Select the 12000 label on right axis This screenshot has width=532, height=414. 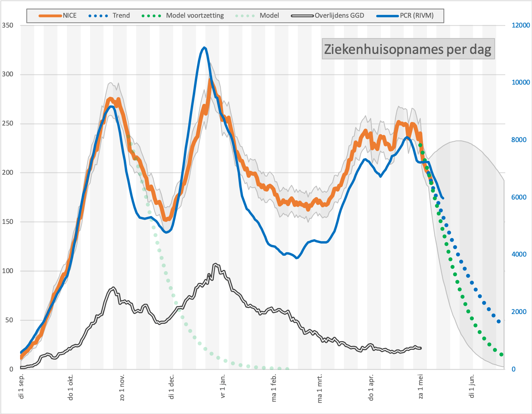(521, 25)
